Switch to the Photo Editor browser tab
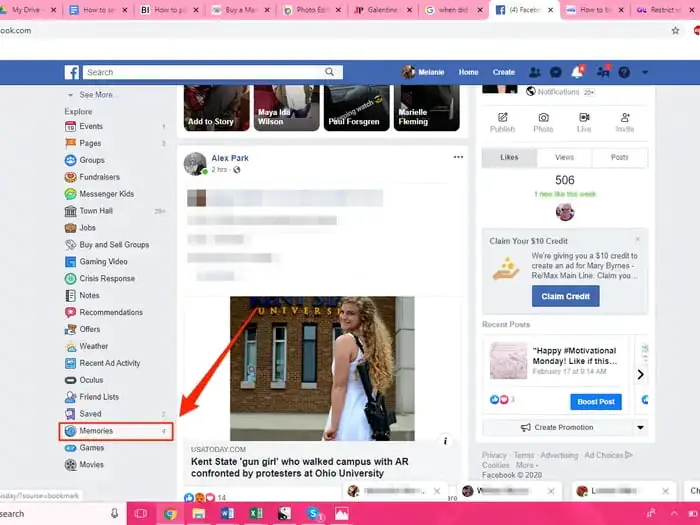Viewport: 700px width, 525px height. pyautogui.click(x=312, y=10)
